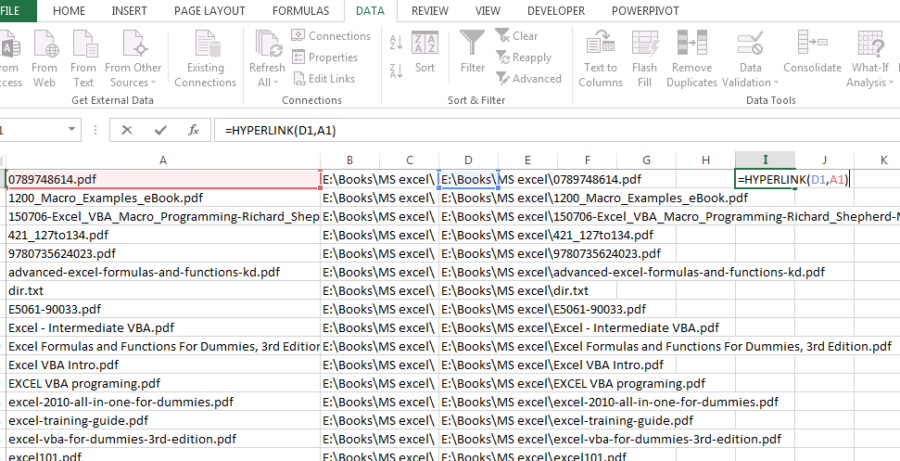Select advanced-excel-formulas-and-functions-kd.pdf in column A
The width and height of the screenshot is (900, 461).
(x=163, y=272)
